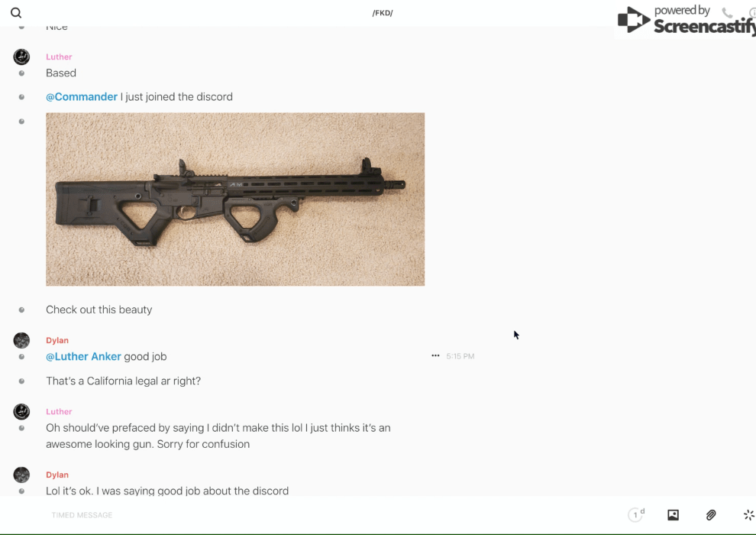The width and height of the screenshot is (756, 535).
Task: Attach a file with paperclip icon
Action: click(711, 514)
